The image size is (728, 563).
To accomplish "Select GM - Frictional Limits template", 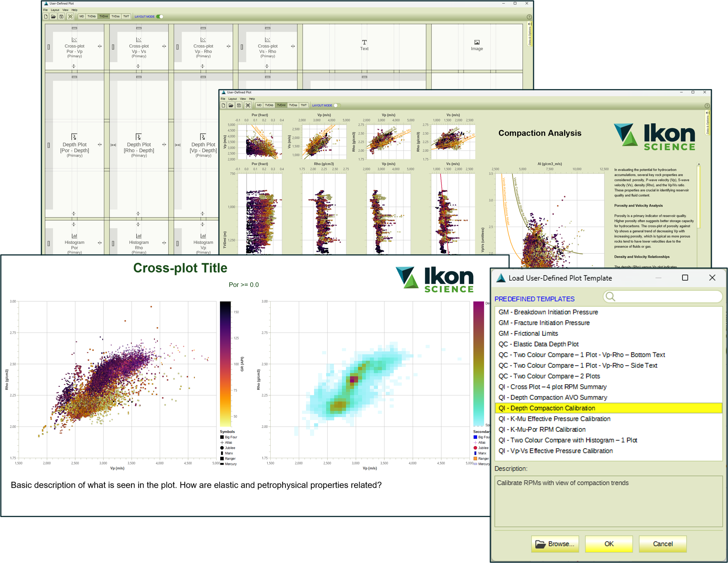I will (609, 333).
